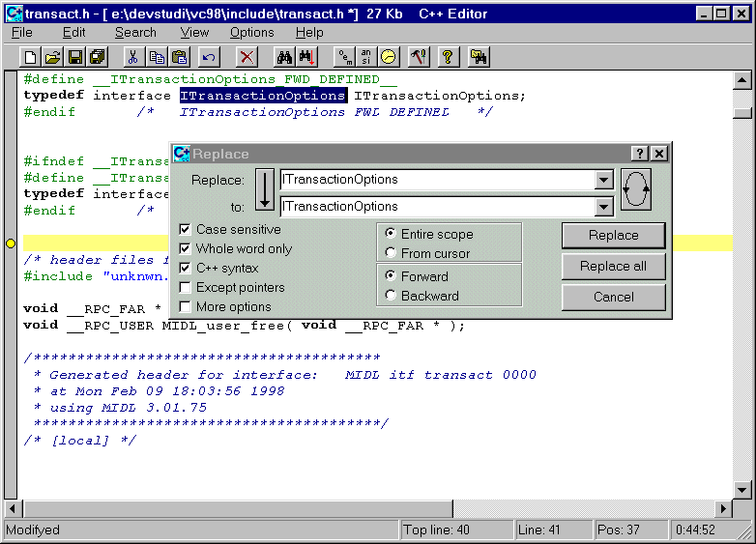The width and height of the screenshot is (756, 544).
Task: Click the Copy icon in toolbar
Action: coord(156,57)
